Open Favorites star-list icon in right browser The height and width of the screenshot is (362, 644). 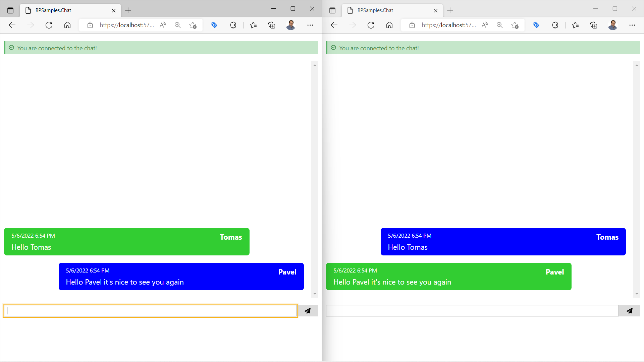pyautogui.click(x=575, y=25)
